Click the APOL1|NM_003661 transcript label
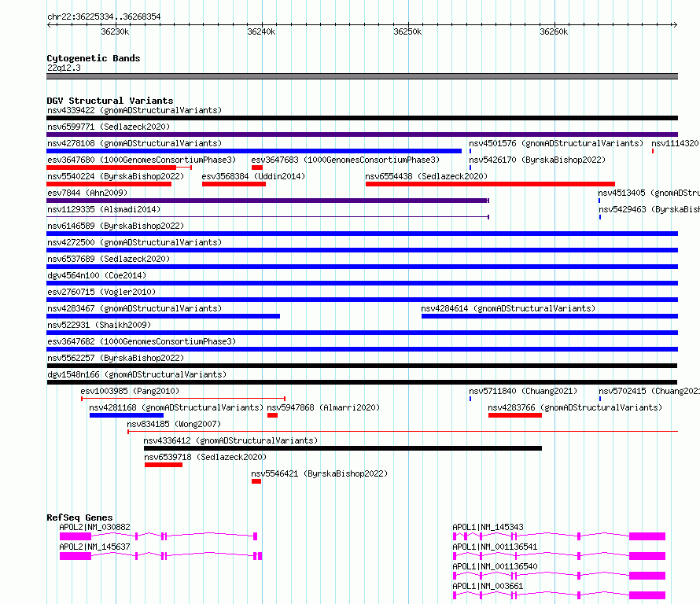The height and width of the screenshot is (604, 700). pyautogui.click(x=488, y=586)
